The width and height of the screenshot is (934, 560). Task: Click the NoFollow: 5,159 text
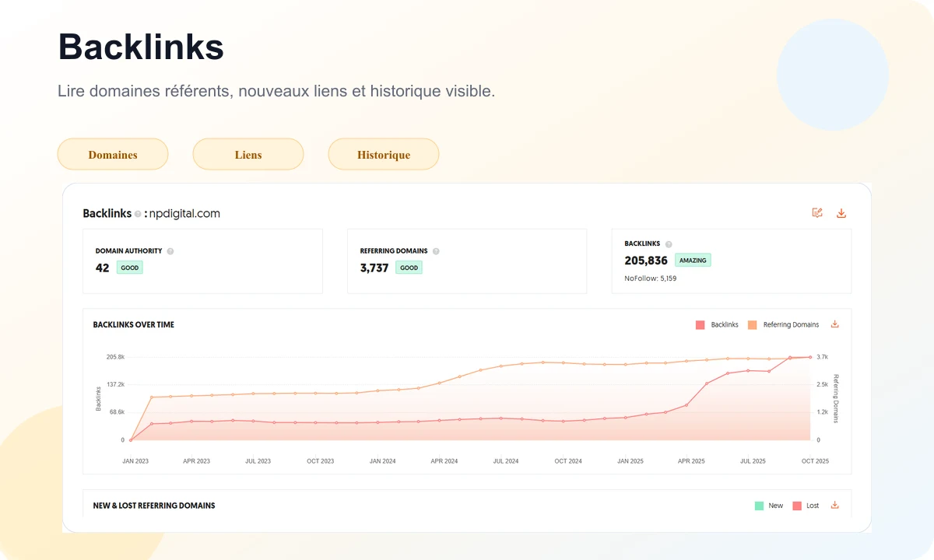pos(650,278)
